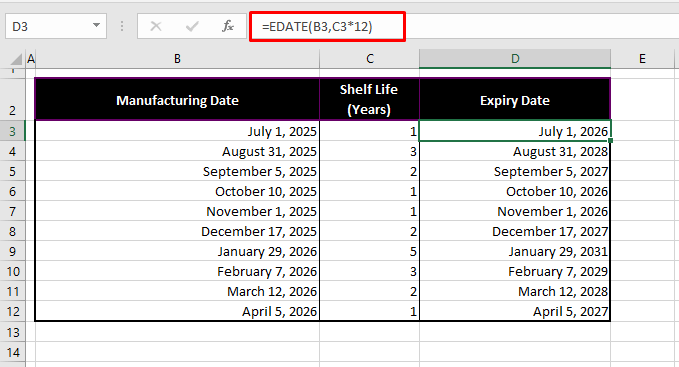679x367 pixels.
Task: Select cell with September 5, 2025
Action: 178,171
